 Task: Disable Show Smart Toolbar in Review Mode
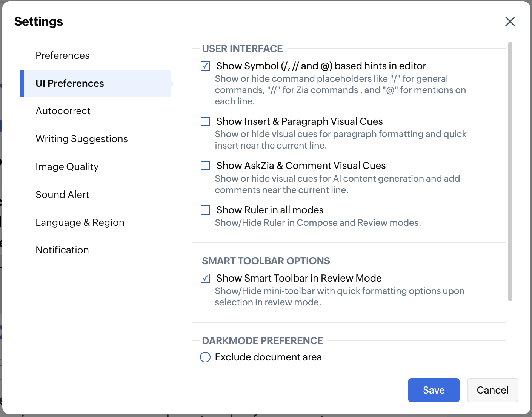pyautogui.click(x=205, y=278)
